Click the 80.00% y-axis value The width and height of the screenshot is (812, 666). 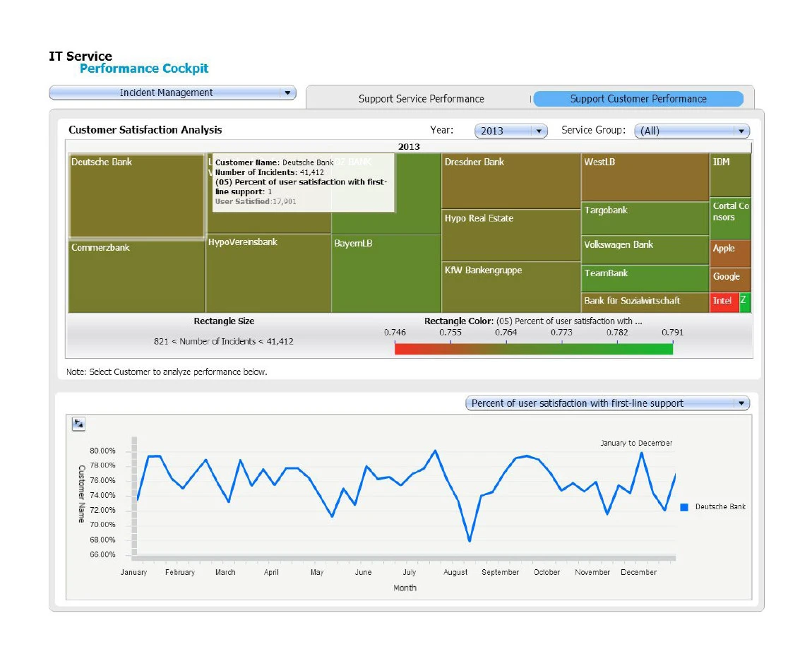(x=102, y=451)
